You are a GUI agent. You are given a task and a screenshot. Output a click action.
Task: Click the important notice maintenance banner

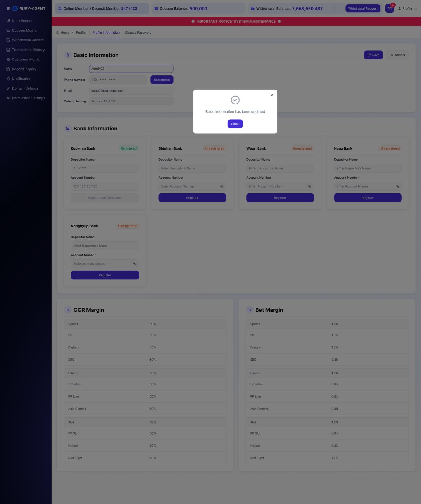pos(236,21)
